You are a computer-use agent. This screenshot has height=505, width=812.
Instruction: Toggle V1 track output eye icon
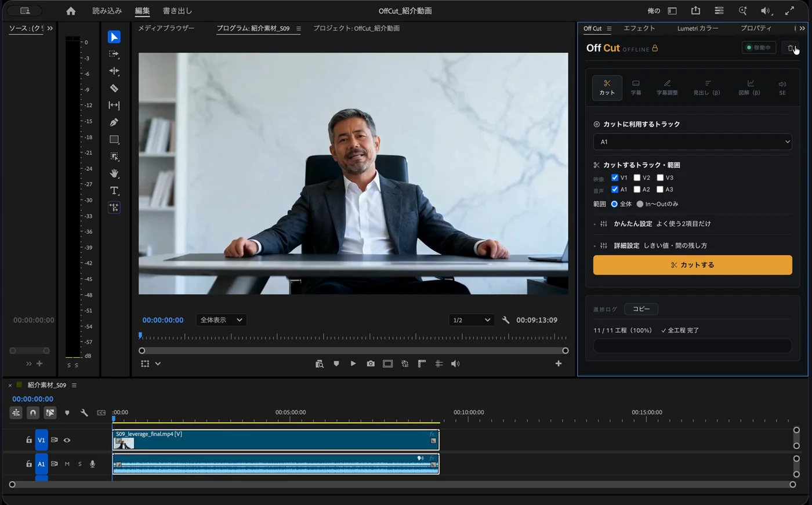click(x=67, y=440)
